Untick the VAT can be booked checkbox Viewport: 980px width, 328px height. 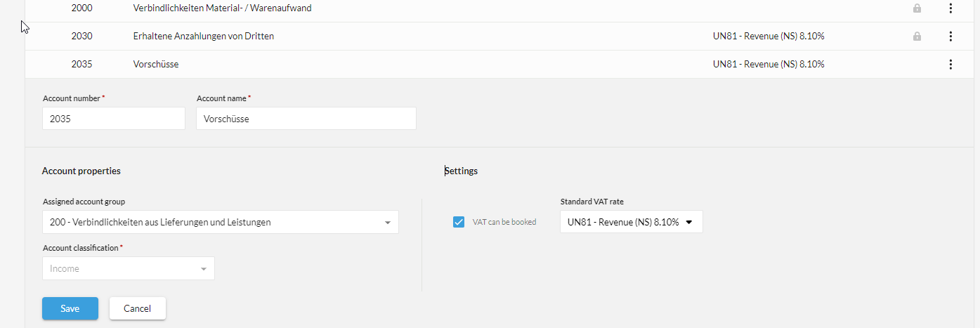click(x=459, y=222)
